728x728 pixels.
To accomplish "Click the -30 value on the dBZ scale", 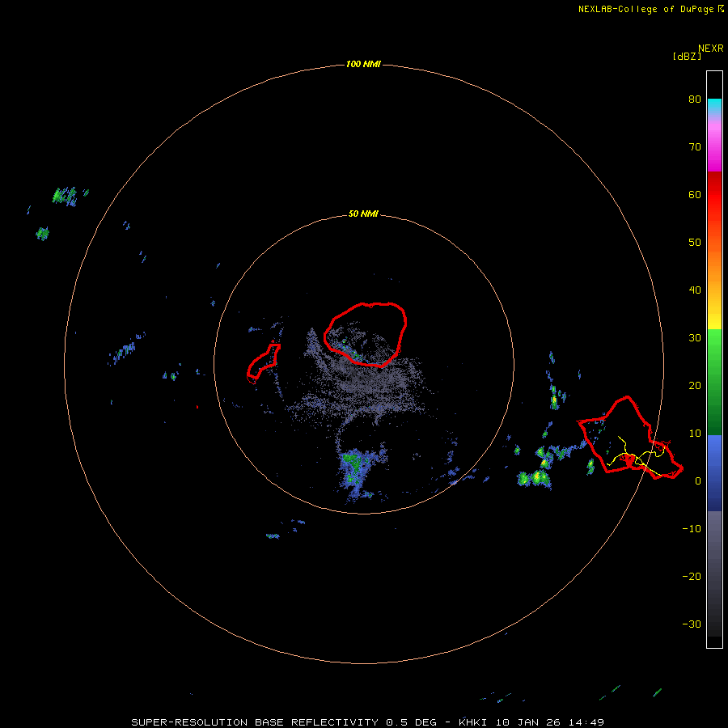I will click(692, 625).
